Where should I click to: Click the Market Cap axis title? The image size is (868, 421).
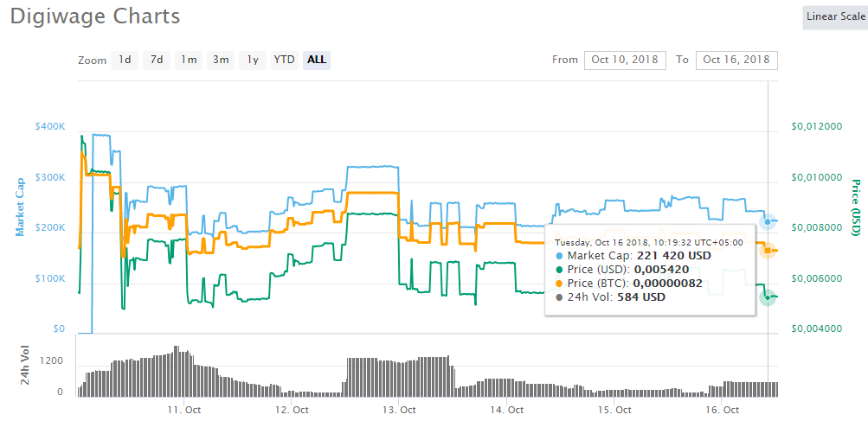pos(21,207)
